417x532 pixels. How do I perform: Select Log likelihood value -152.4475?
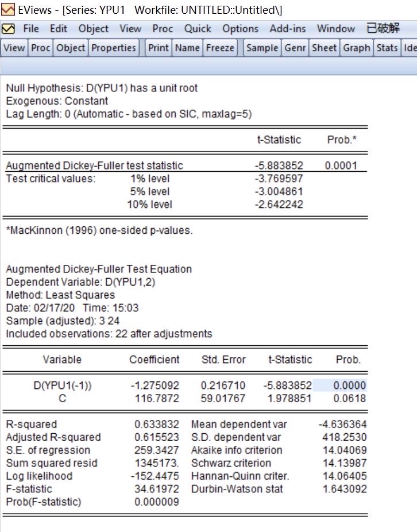155,476
